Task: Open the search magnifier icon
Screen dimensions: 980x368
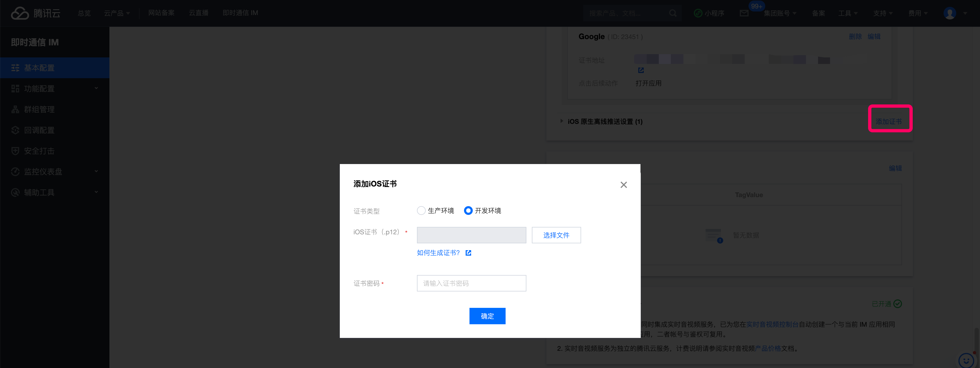Action: coord(672,13)
